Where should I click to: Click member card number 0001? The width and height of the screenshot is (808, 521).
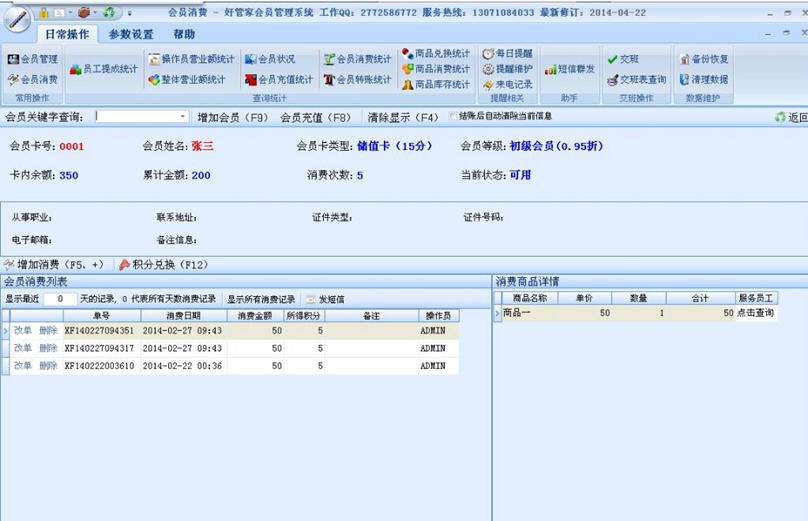pos(72,146)
